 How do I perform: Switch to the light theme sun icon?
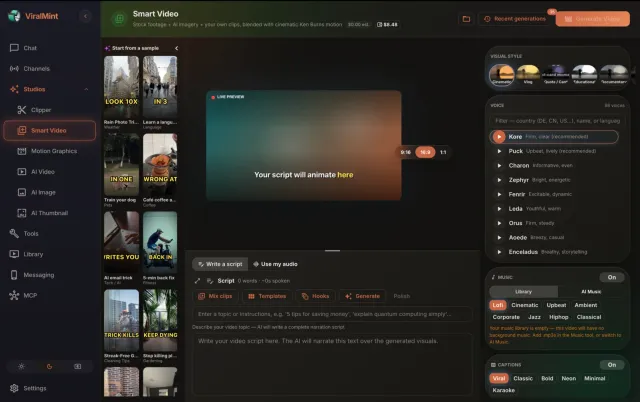click(x=21, y=366)
